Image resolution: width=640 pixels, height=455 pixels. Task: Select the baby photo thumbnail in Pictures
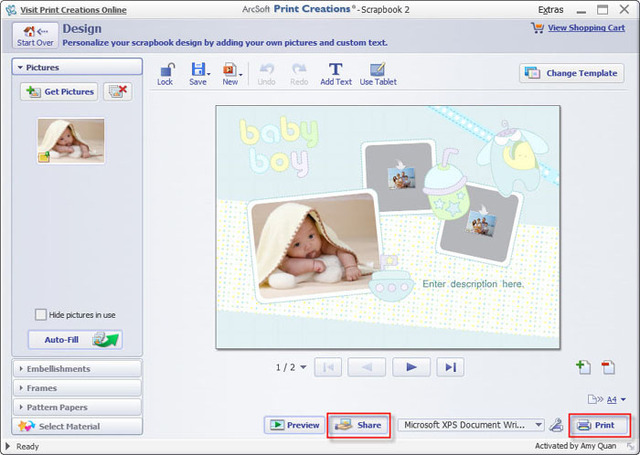pyautogui.click(x=71, y=141)
